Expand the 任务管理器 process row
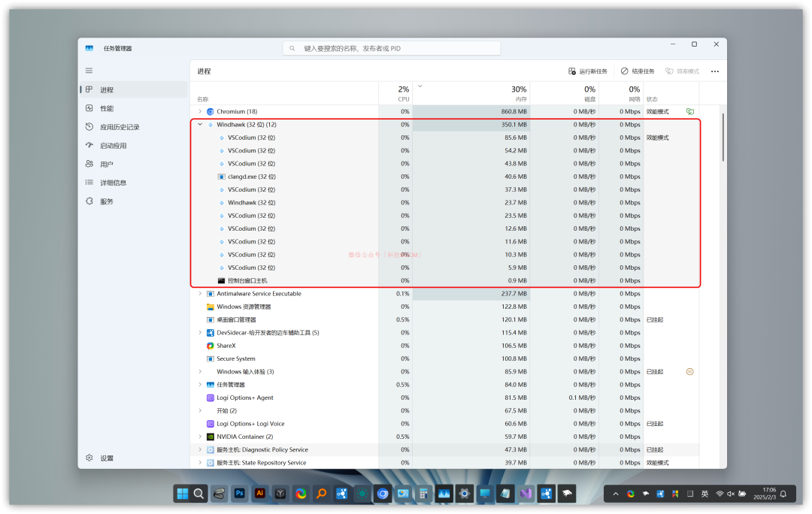This screenshot has height=514, width=812. (x=200, y=385)
